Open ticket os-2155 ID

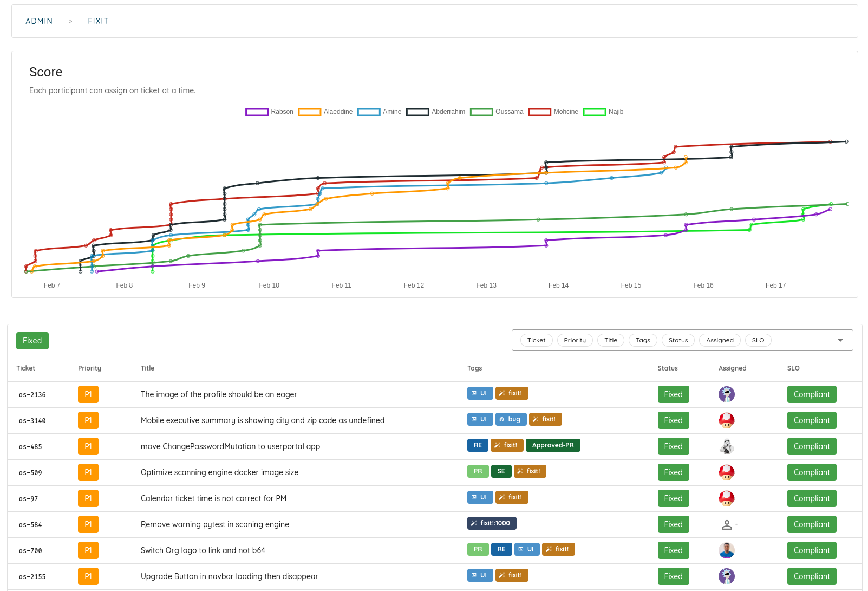[32, 577]
